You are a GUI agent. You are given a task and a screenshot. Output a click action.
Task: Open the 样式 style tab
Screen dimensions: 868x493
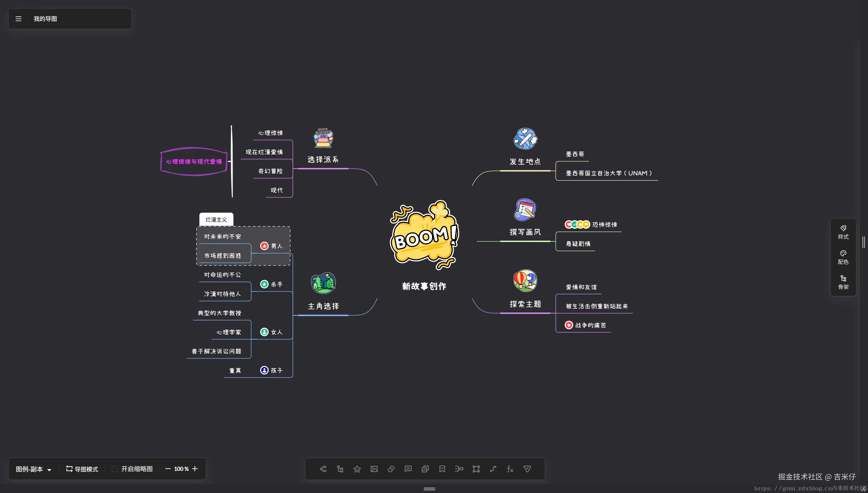pos(843,232)
